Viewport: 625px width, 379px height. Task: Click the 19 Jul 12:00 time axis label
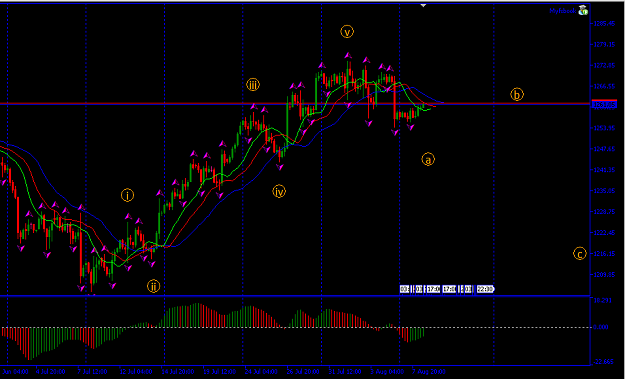(x=220, y=371)
